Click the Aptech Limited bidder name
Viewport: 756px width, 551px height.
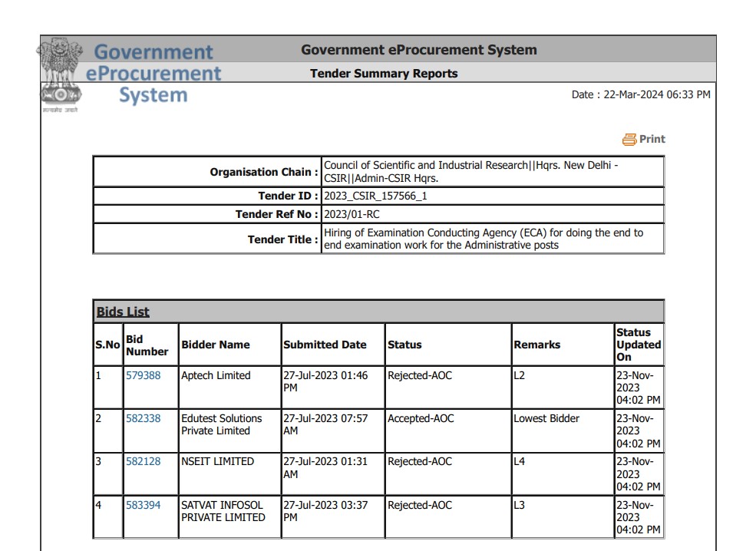click(x=216, y=376)
